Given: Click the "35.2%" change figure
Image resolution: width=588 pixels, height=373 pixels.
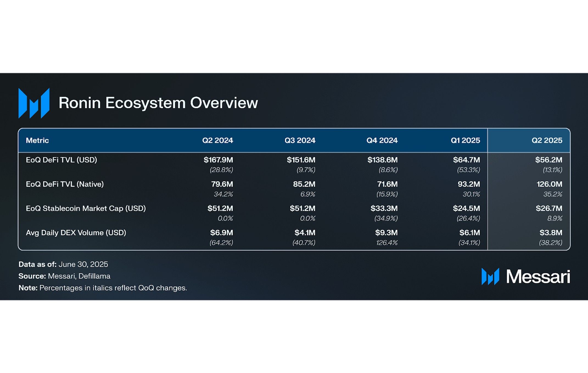Looking at the screenshot, I should pos(553,194).
